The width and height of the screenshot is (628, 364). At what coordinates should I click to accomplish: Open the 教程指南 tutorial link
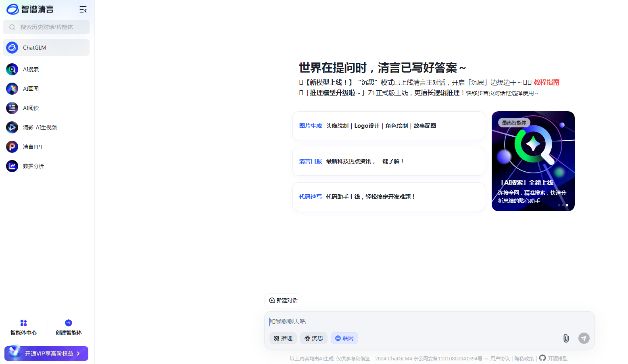point(547,82)
